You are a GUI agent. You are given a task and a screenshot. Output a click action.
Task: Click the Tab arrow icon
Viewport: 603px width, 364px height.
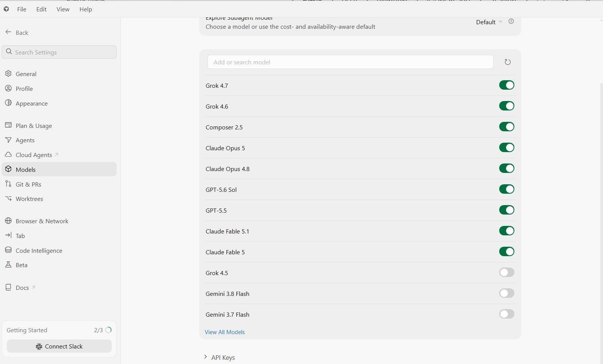pyautogui.click(x=8, y=235)
